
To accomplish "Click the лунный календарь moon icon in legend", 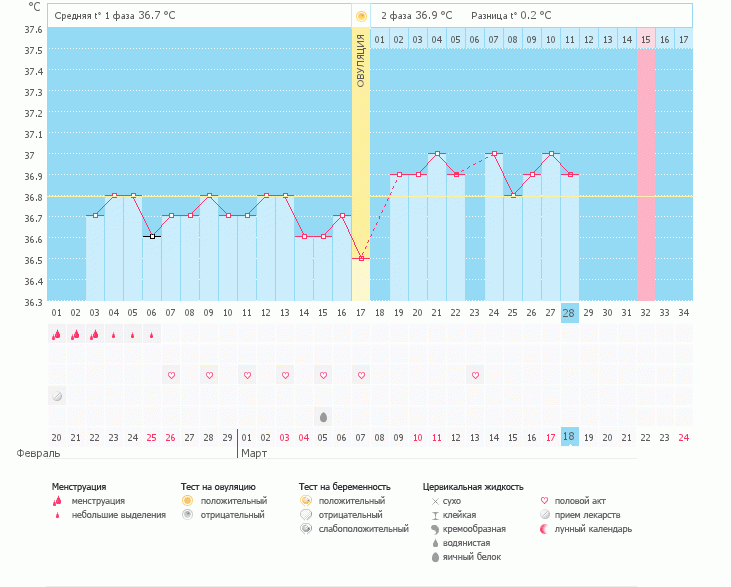I will pos(544,529).
